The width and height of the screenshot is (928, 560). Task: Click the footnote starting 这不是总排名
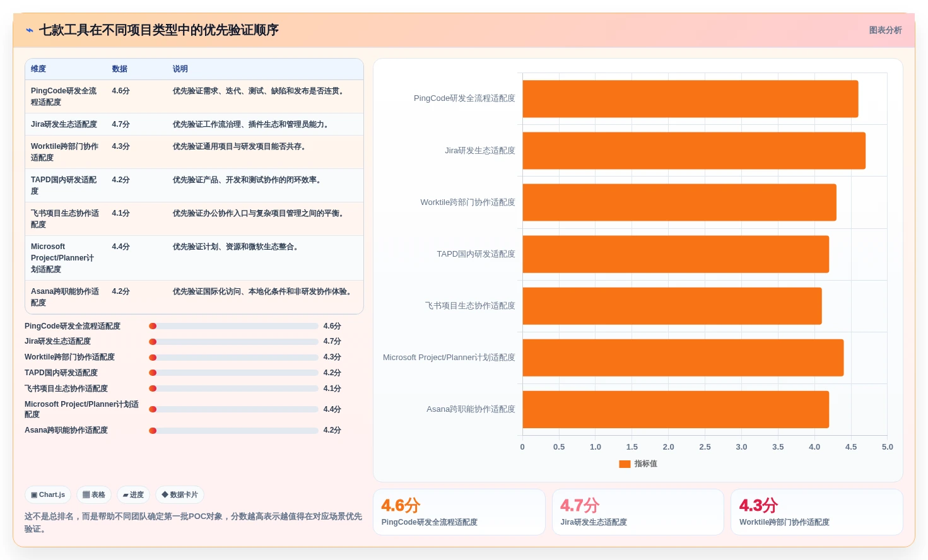click(193, 523)
